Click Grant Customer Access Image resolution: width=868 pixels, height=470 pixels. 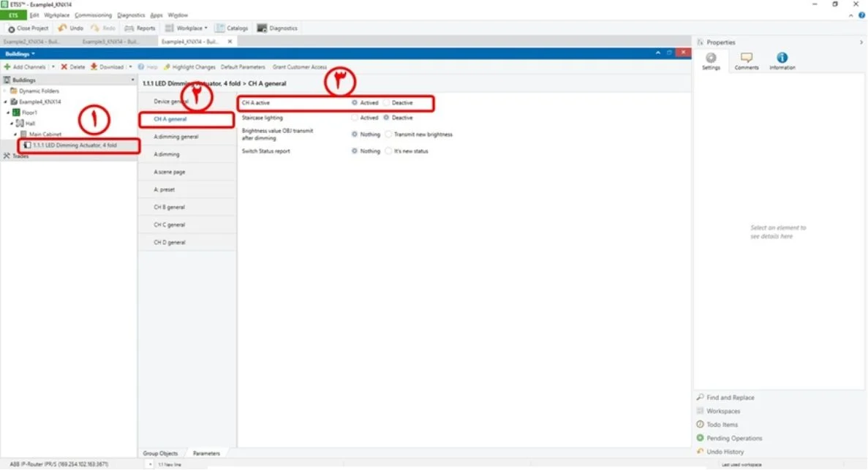[x=300, y=67]
